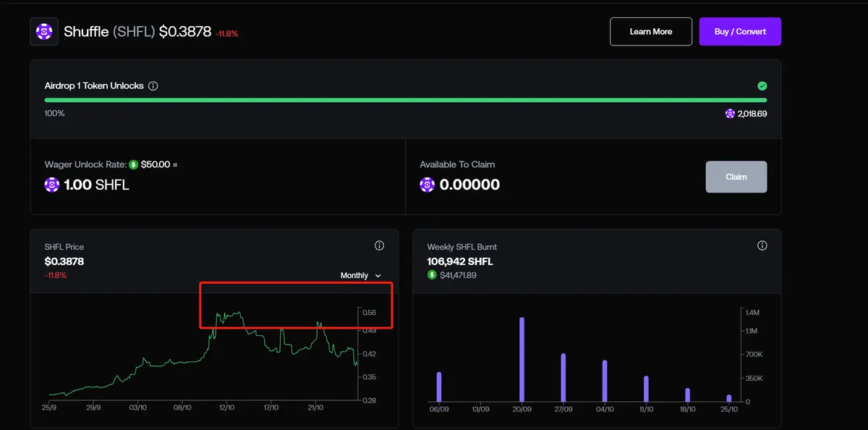868x430 pixels.
Task: Click the SHFL chip icon beside 1.00 SHFL
Action: pyautogui.click(x=52, y=185)
